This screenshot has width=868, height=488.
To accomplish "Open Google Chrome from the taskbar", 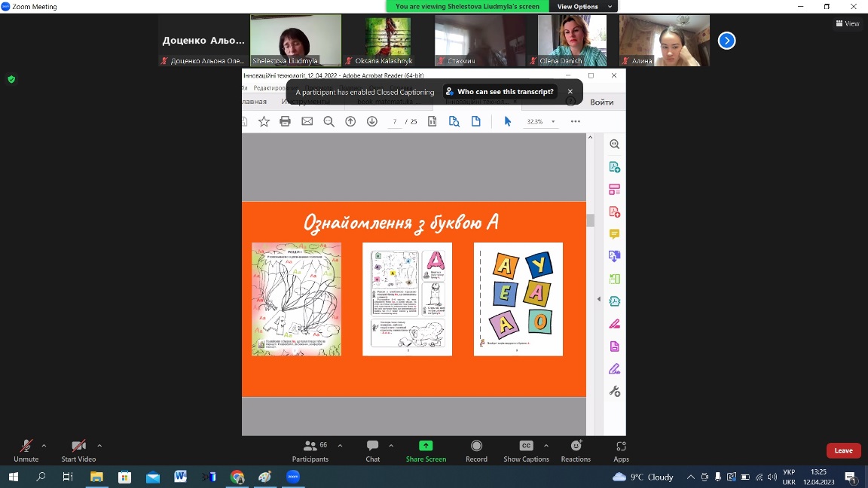I will pos(237,477).
